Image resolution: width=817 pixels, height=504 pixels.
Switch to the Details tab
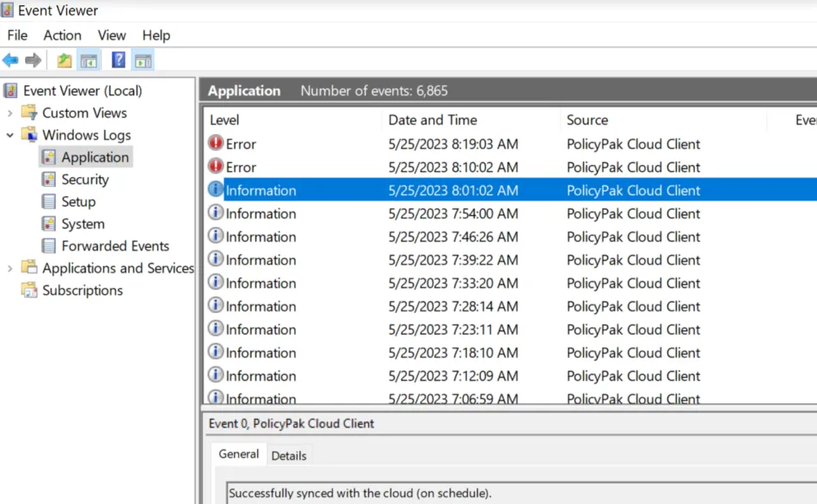click(x=289, y=456)
